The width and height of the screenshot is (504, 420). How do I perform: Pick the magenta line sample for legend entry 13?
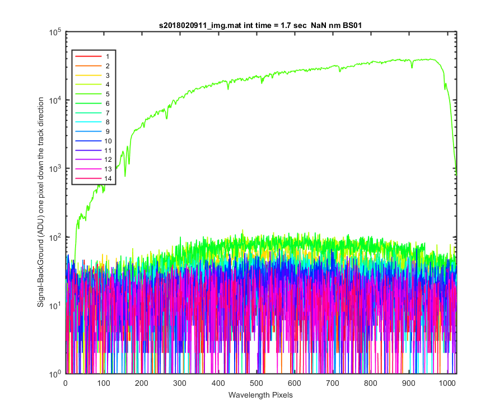coord(88,169)
